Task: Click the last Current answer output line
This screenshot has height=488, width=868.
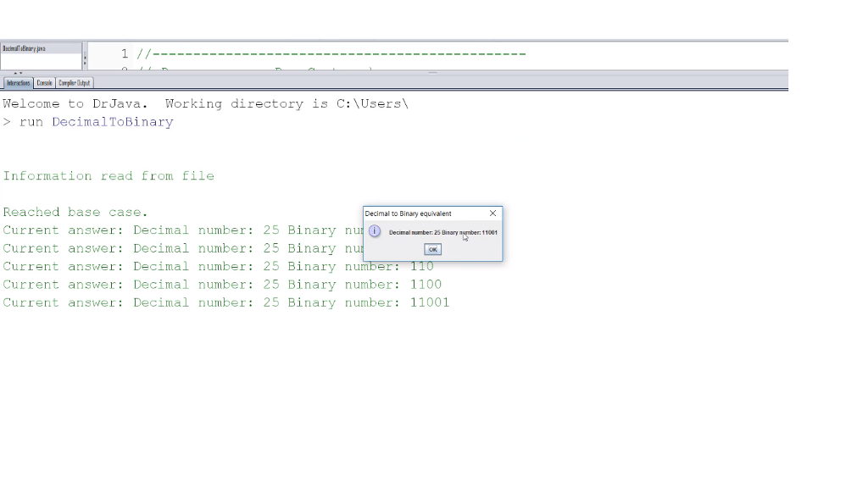Action: point(225,302)
